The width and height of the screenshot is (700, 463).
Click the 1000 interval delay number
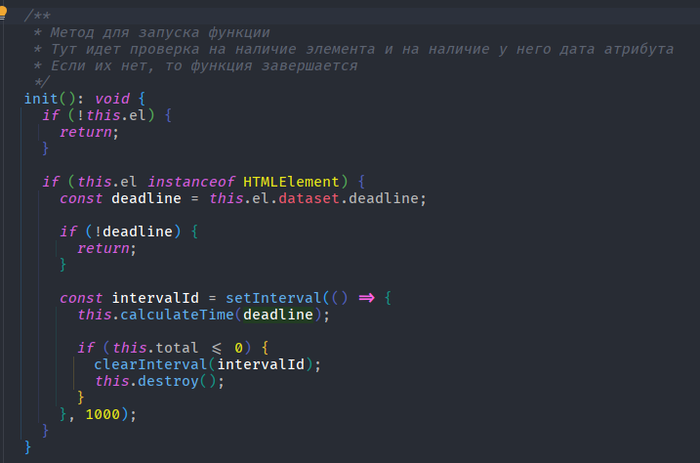pyautogui.click(x=105, y=413)
